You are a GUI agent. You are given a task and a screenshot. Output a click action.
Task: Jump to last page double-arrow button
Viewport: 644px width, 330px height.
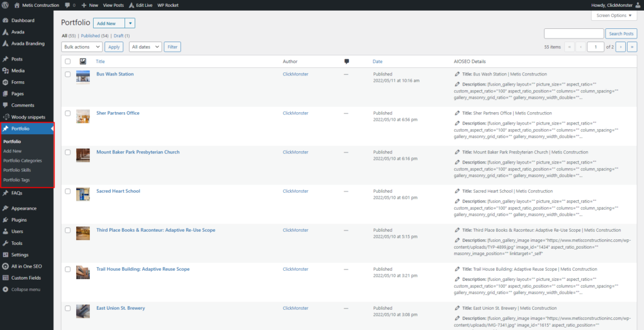click(633, 47)
